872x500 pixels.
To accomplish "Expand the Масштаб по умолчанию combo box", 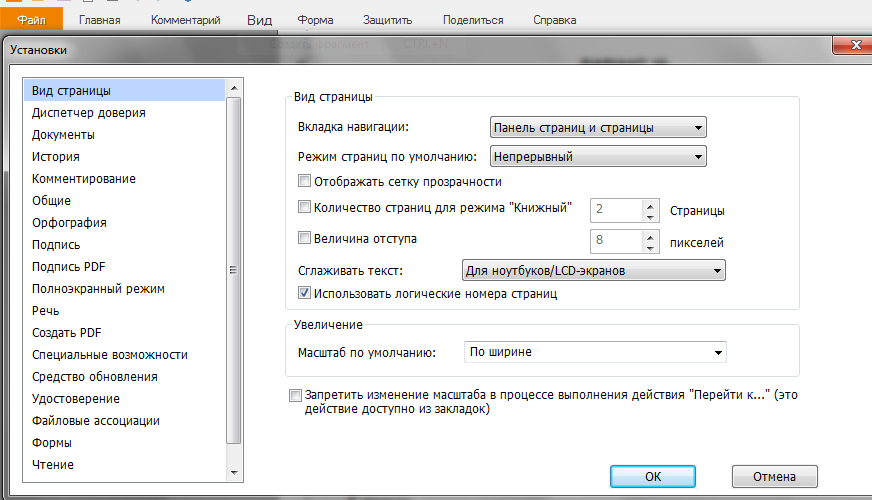I will click(596, 353).
